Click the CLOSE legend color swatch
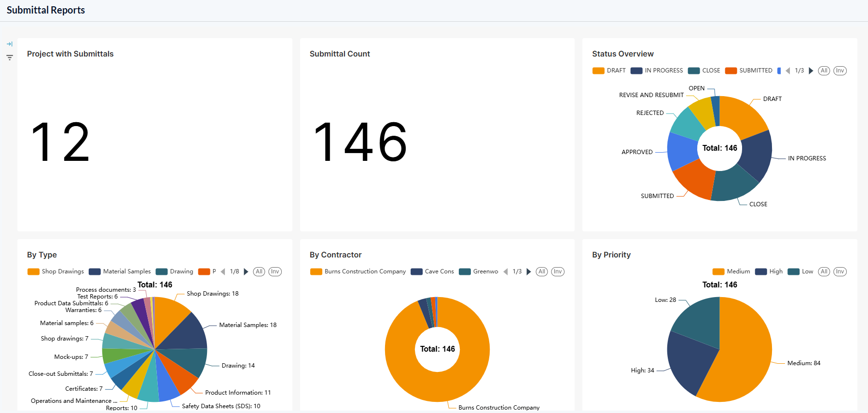 click(x=694, y=71)
